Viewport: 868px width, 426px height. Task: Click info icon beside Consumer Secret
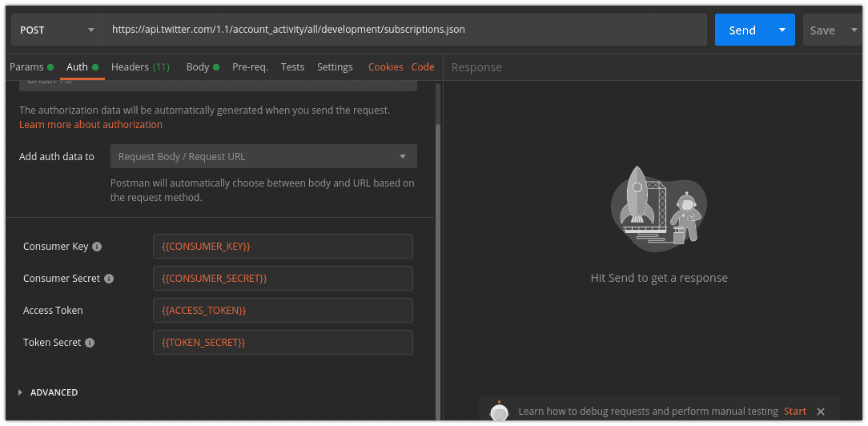pos(109,279)
